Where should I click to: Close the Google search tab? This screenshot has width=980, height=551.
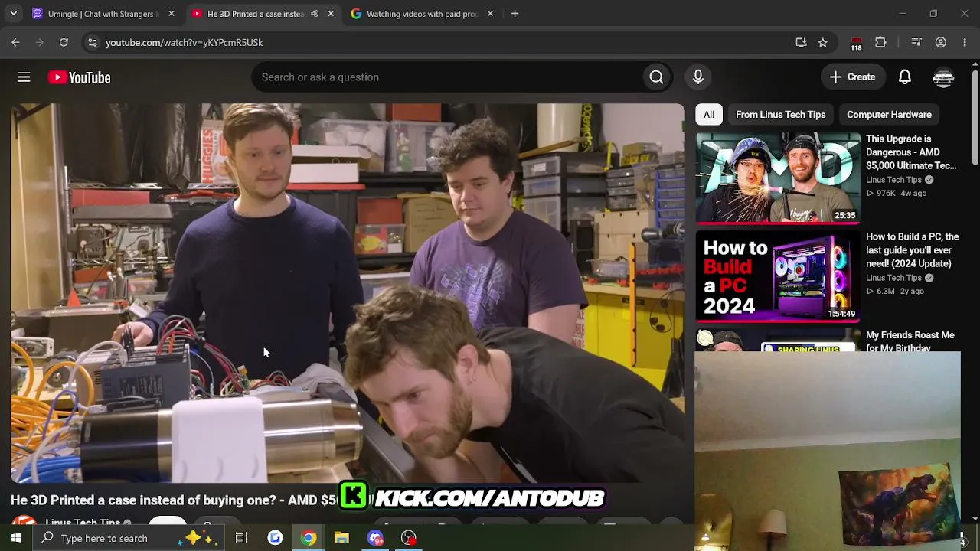coord(490,14)
